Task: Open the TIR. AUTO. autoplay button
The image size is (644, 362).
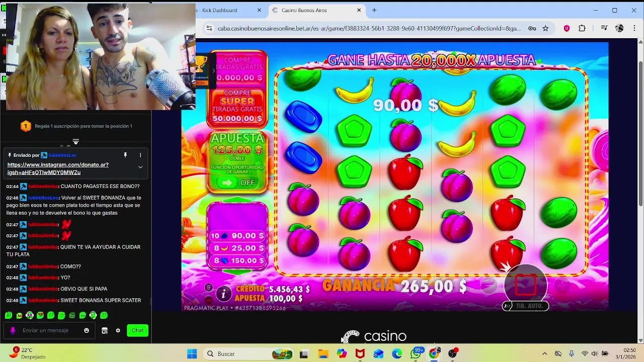Action: pos(526,306)
